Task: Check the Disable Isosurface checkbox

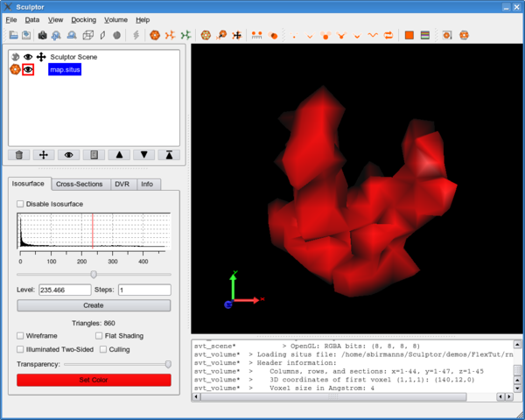Action: click(20, 204)
